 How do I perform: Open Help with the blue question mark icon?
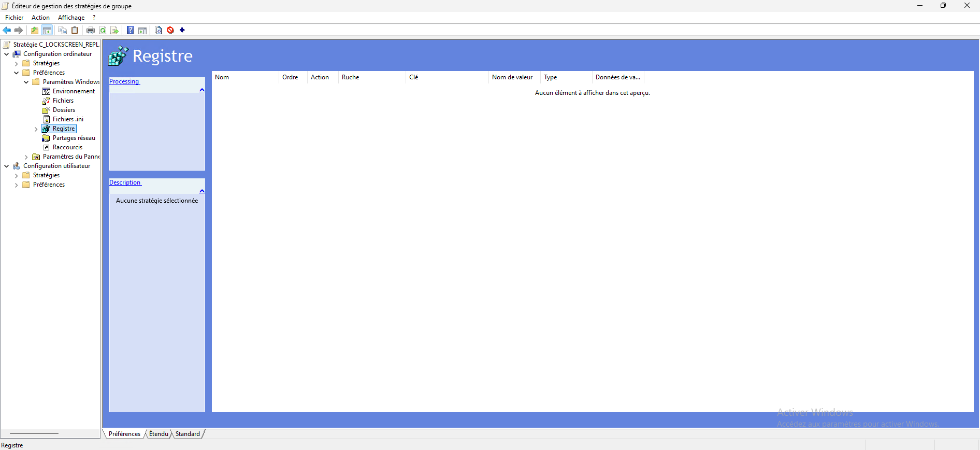pos(131,30)
